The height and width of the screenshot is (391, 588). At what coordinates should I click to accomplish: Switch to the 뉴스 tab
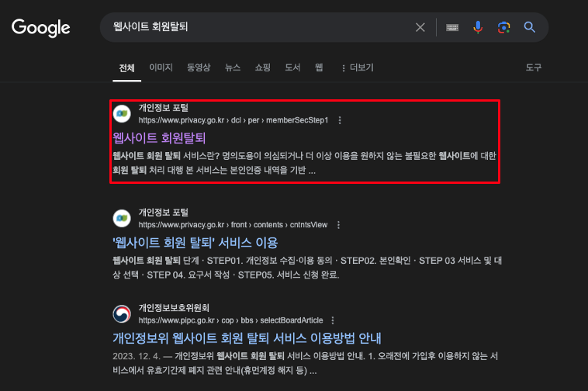[233, 67]
